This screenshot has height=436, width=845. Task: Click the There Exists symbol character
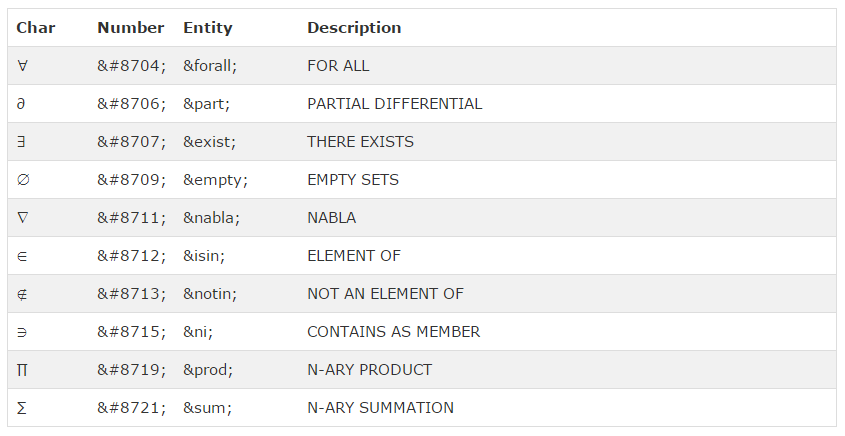(x=22, y=142)
